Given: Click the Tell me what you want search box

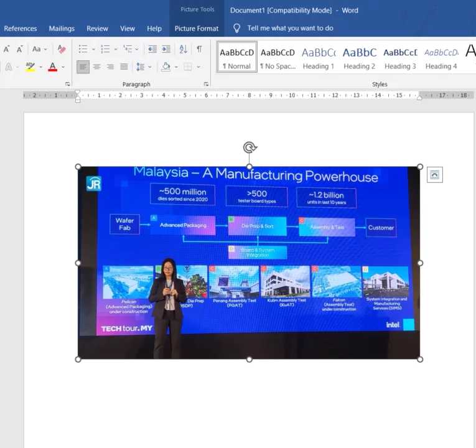Looking at the screenshot, I should pos(290,28).
